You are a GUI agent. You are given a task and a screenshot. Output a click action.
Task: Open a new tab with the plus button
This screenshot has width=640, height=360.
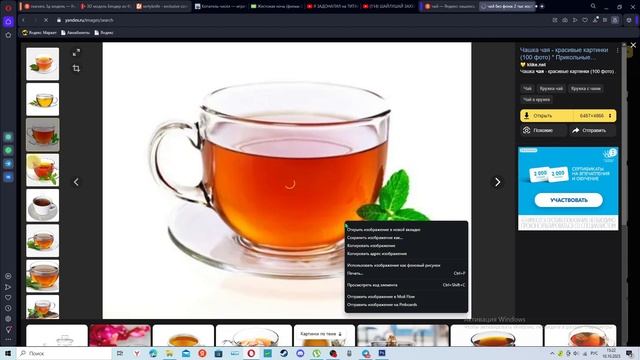pyautogui.click(x=542, y=6)
